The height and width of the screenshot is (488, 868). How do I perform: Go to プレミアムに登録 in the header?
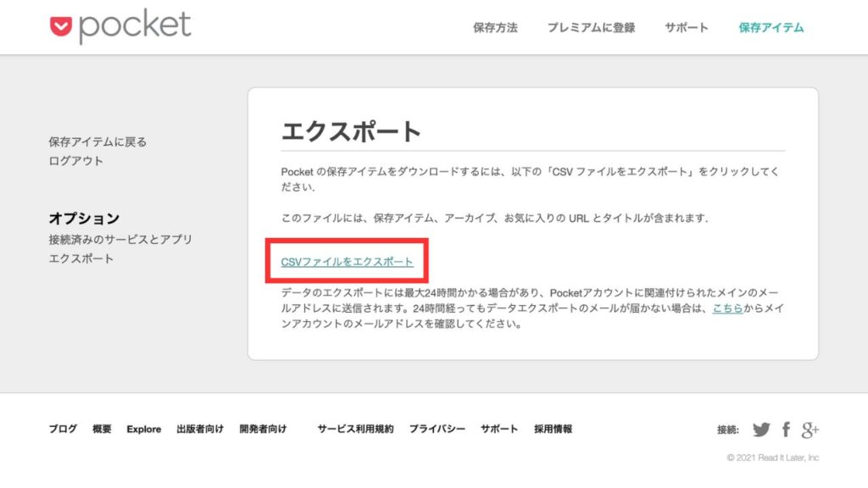tap(591, 28)
